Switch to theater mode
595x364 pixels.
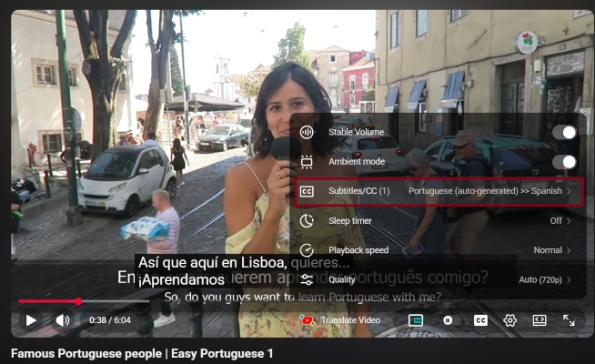(x=540, y=320)
